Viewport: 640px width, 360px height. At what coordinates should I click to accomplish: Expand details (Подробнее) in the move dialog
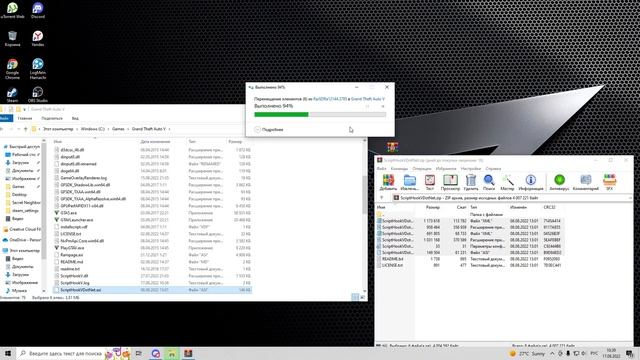tap(269, 129)
